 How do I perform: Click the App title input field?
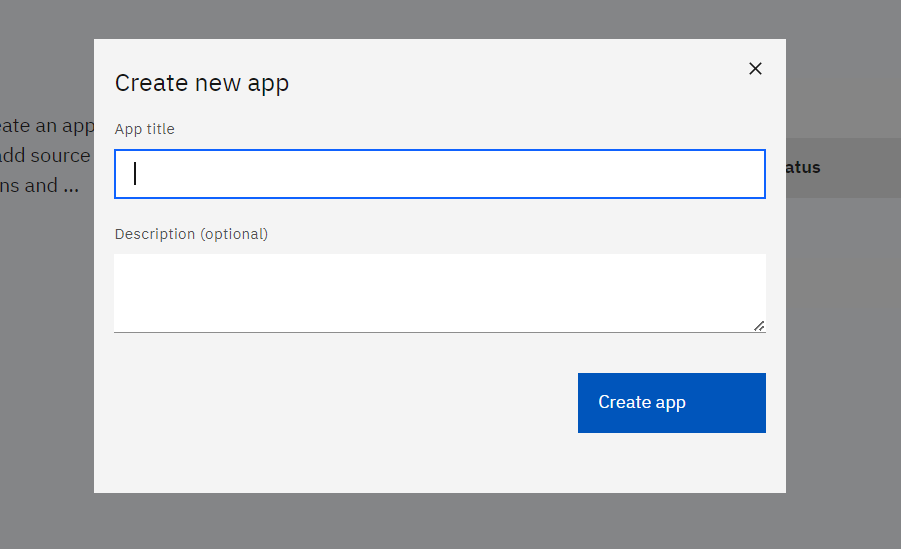point(440,174)
